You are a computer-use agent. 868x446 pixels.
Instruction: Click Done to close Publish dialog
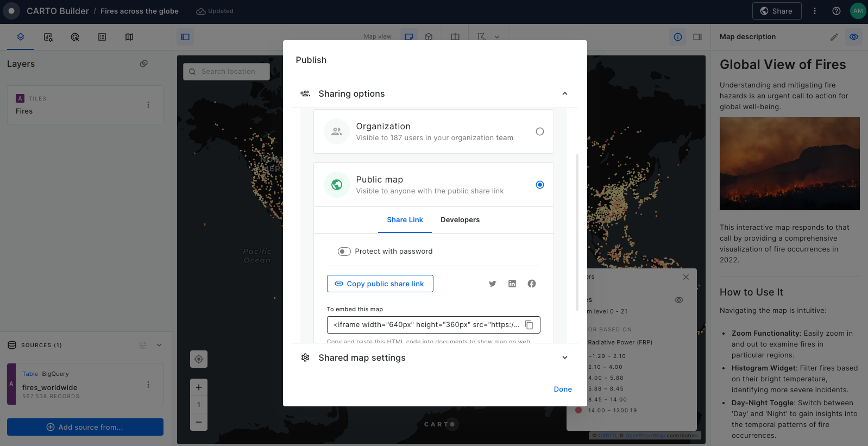click(563, 389)
